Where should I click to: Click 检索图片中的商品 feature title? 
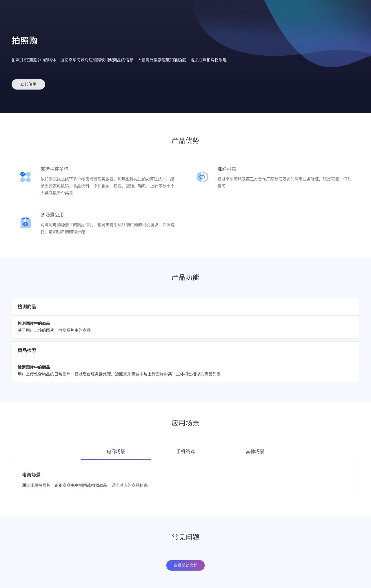click(34, 367)
